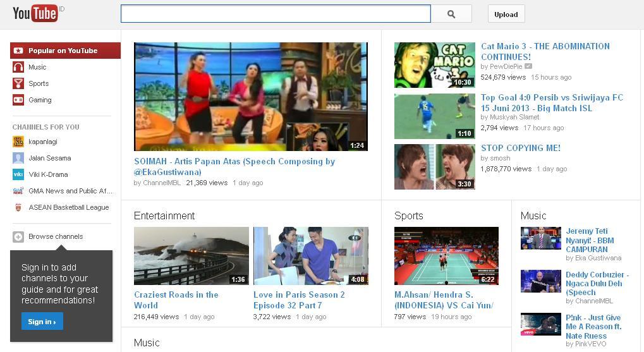Open Deddy Corbuzier - Ngaca Dulu Deh title
This screenshot has height=352, width=644.
pyautogui.click(x=597, y=283)
